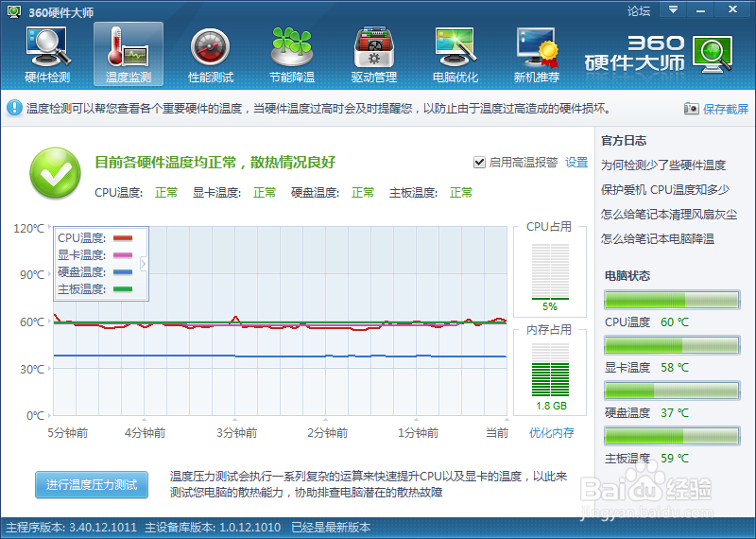
Task: Toggle 启用高温报警 checkbox
Action: point(479,162)
